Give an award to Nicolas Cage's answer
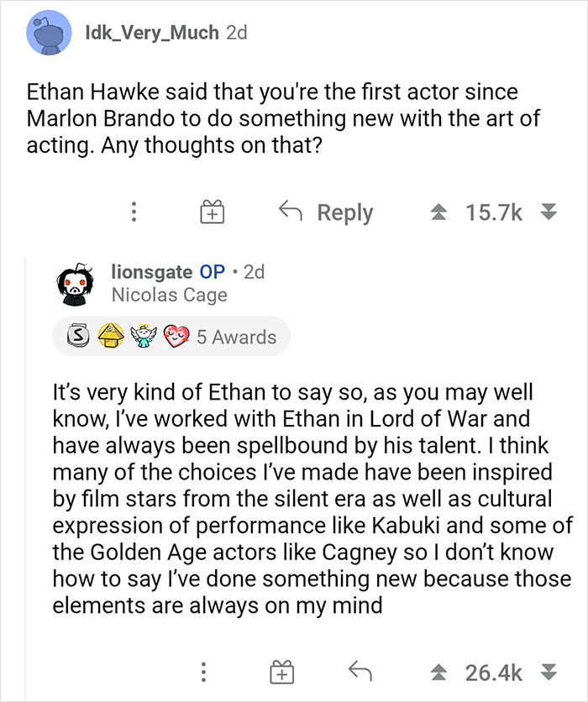Image resolution: width=588 pixels, height=702 pixels. (284, 671)
